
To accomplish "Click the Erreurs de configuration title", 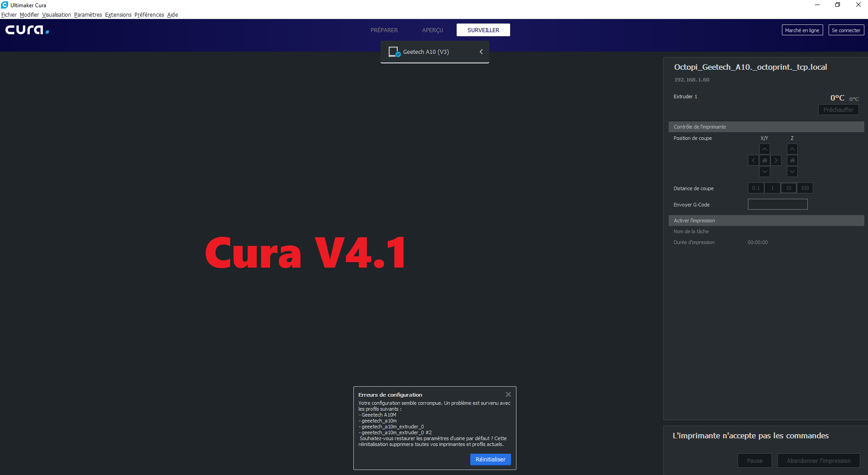I will pyautogui.click(x=390, y=395).
